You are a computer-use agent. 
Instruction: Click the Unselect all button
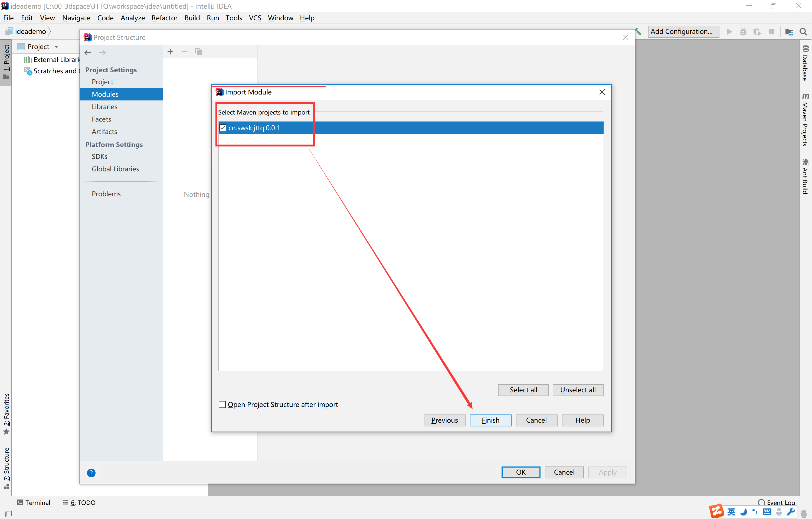coord(578,390)
